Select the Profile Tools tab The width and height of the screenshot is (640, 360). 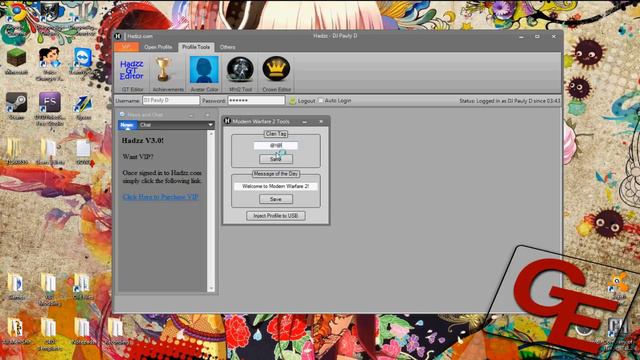coord(196,47)
